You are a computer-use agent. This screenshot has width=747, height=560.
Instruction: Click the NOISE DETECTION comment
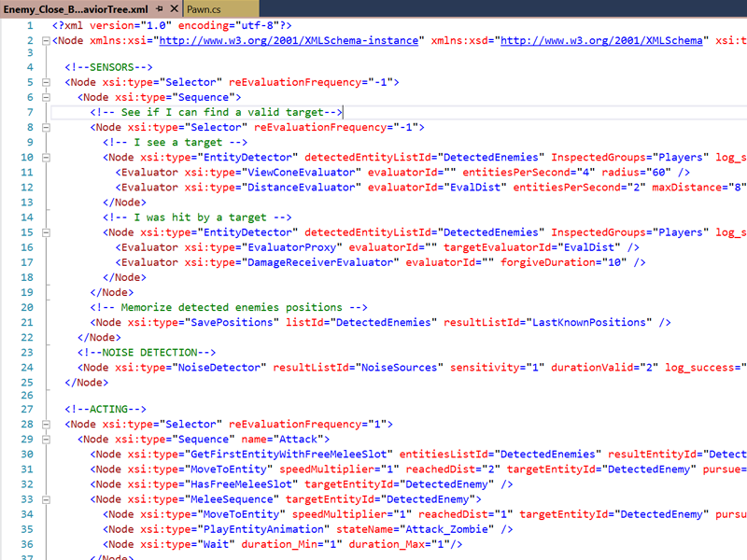(147, 353)
